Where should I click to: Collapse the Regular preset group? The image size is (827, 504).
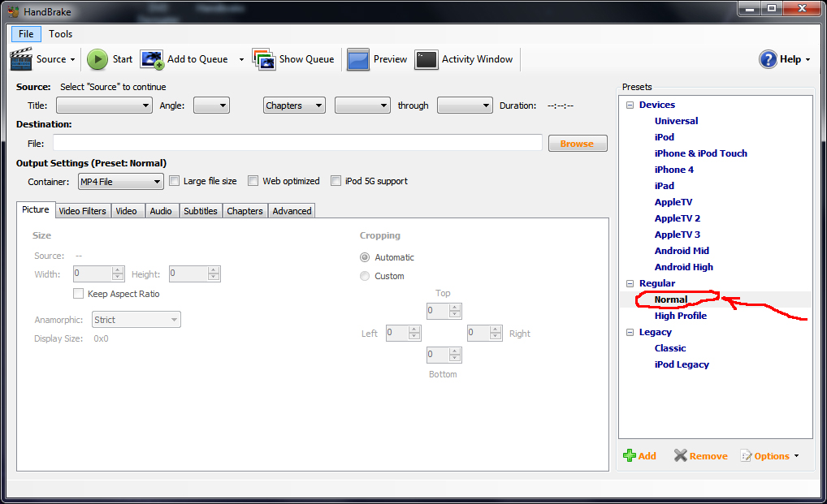pos(630,283)
